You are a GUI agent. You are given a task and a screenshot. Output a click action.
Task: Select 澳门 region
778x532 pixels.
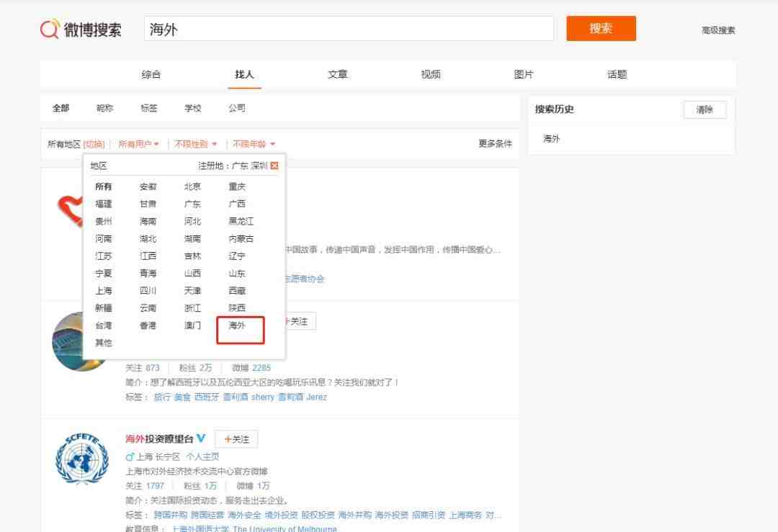(x=192, y=325)
